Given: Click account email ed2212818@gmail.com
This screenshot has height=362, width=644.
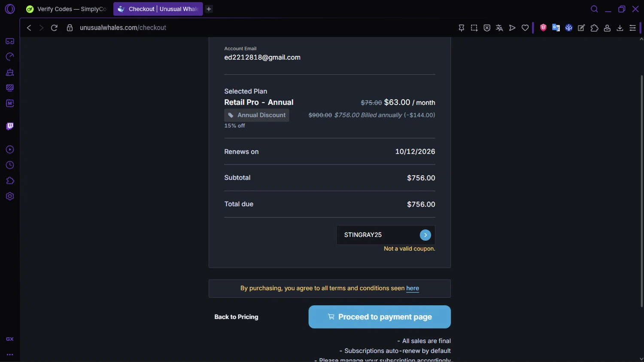Looking at the screenshot, I should point(262,58).
